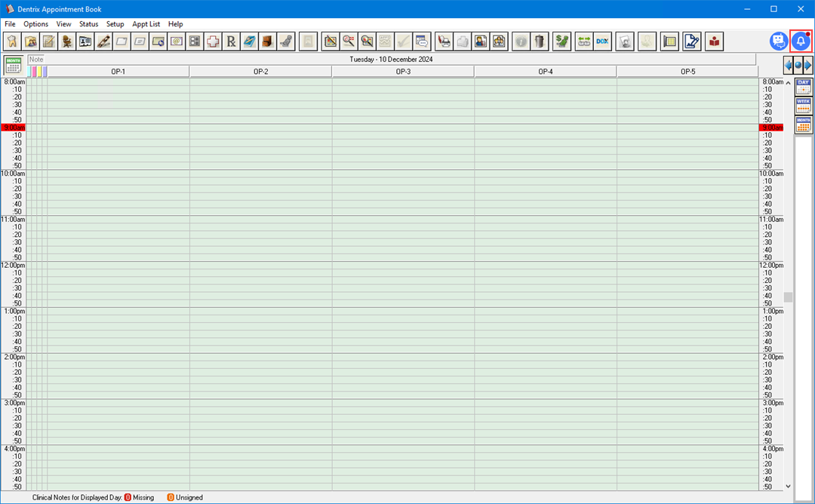Click the dollar sign payment icon

(x=561, y=41)
